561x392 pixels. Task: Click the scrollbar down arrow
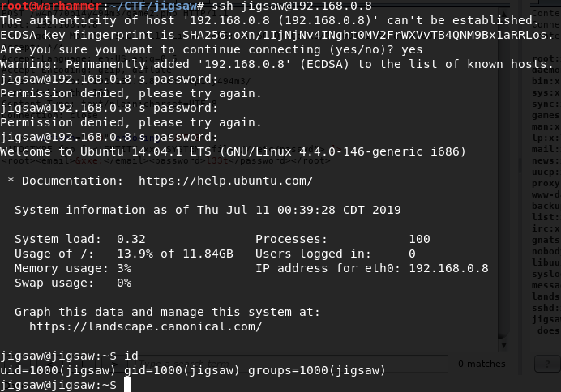503,345
